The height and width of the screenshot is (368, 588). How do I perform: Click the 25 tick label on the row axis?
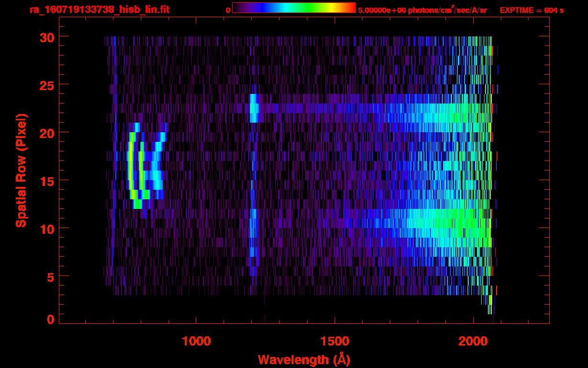pyautogui.click(x=46, y=85)
